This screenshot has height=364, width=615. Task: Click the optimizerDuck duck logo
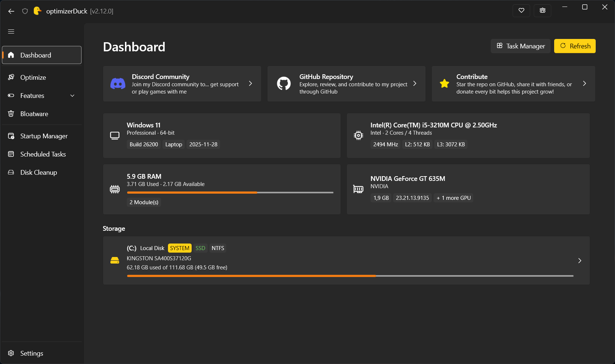(38, 11)
